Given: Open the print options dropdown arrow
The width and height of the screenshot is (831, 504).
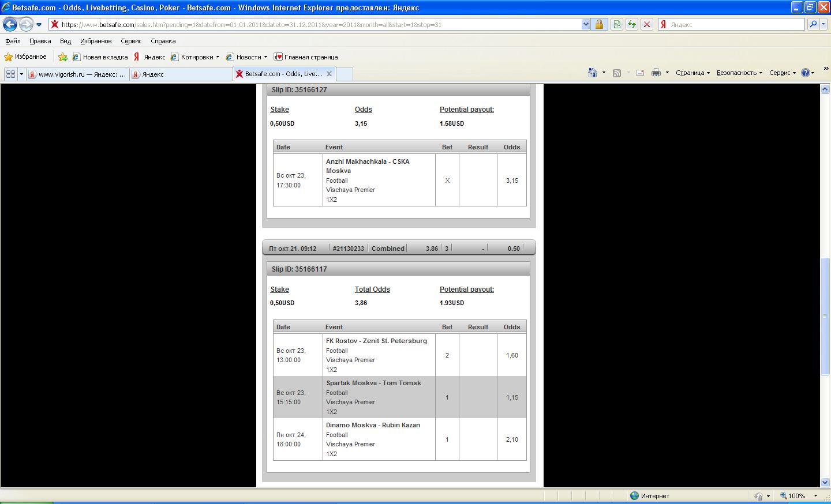Looking at the screenshot, I should click(667, 73).
